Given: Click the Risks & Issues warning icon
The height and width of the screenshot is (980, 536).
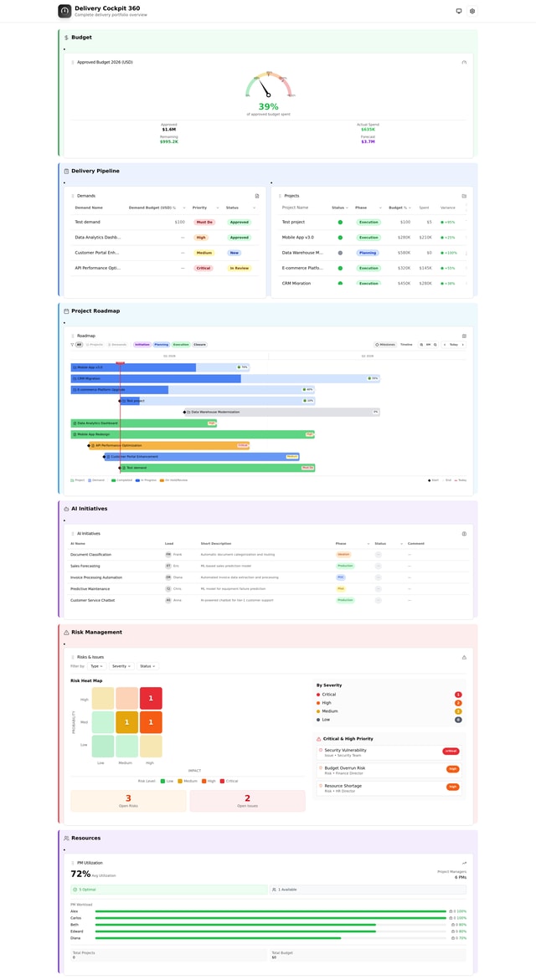Looking at the screenshot, I should (x=464, y=657).
